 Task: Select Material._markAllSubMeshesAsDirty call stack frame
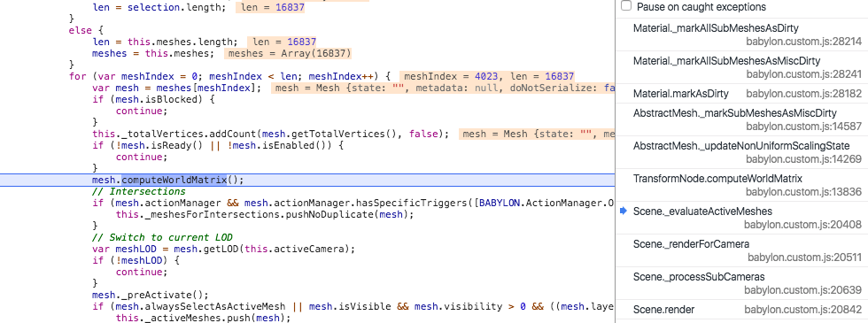coord(742,35)
